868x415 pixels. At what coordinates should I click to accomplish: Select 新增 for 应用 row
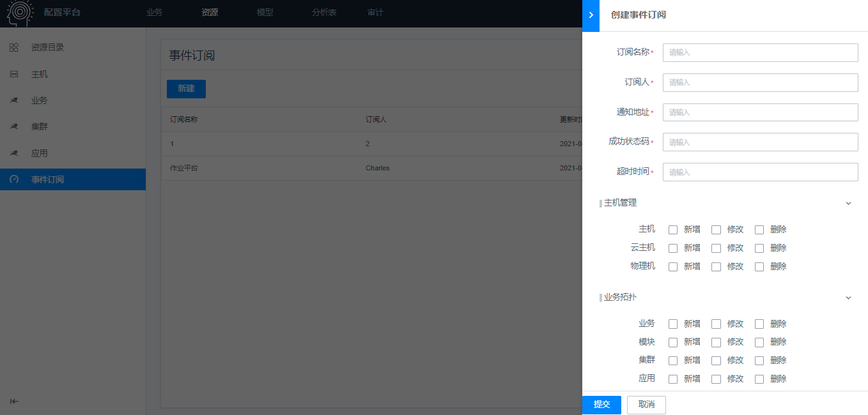click(673, 379)
